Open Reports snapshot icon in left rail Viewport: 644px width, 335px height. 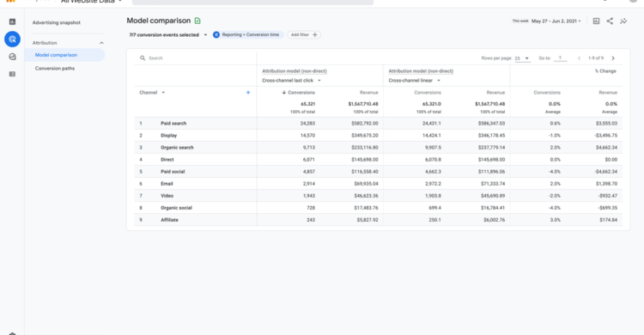tap(12, 21)
